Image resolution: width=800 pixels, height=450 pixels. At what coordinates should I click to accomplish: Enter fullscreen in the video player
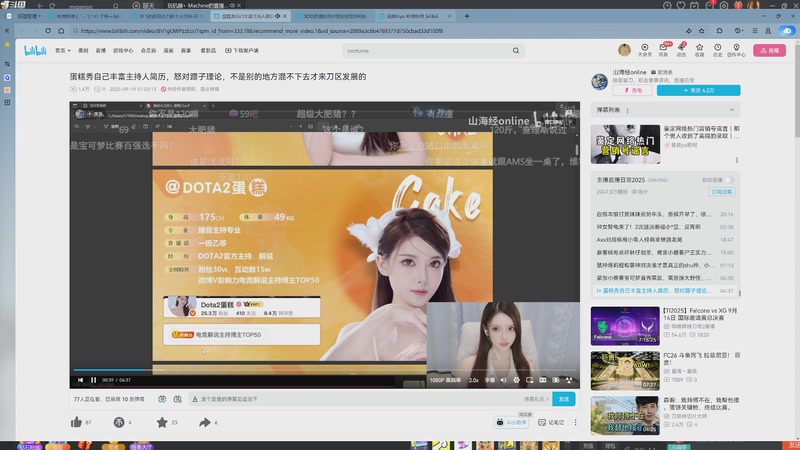569,380
